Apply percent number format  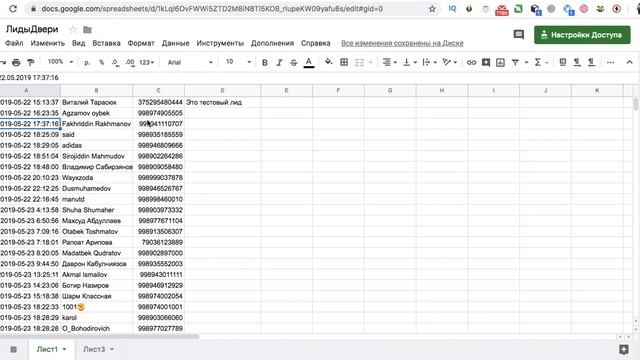[101, 62]
